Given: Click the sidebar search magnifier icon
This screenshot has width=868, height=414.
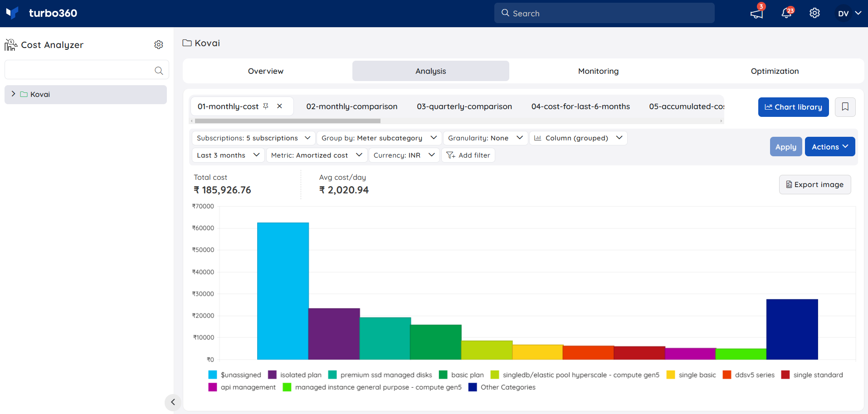Looking at the screenshot, I should click(x=159, y=70).
